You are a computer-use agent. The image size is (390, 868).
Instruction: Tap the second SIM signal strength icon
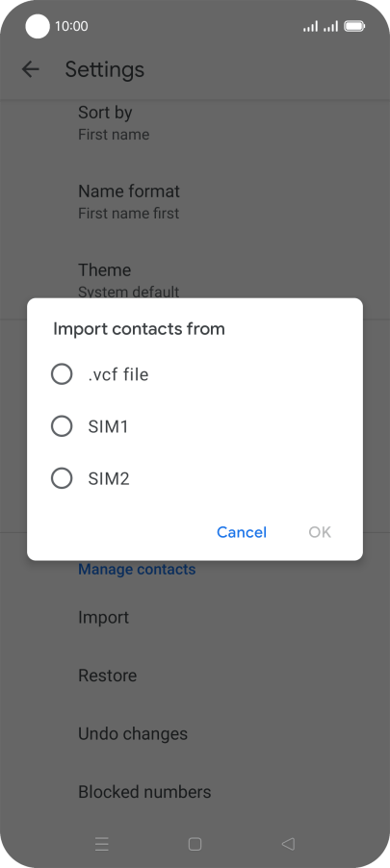(330, 26)
